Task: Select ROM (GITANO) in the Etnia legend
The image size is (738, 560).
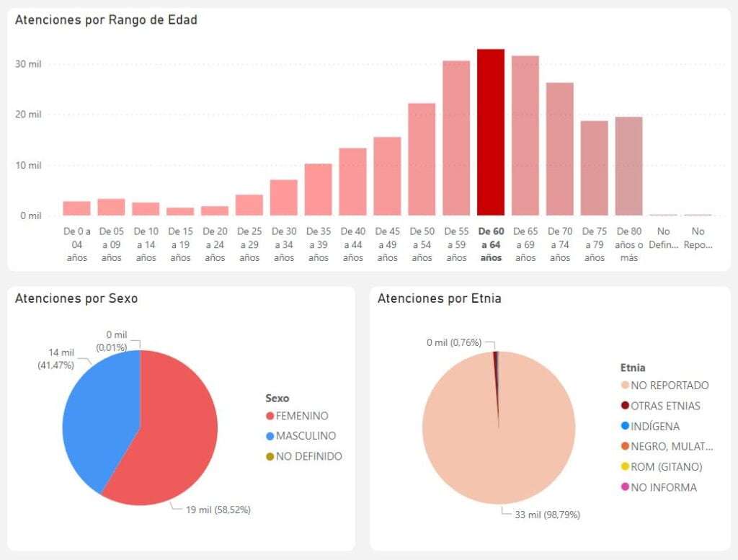Action: 666,467
